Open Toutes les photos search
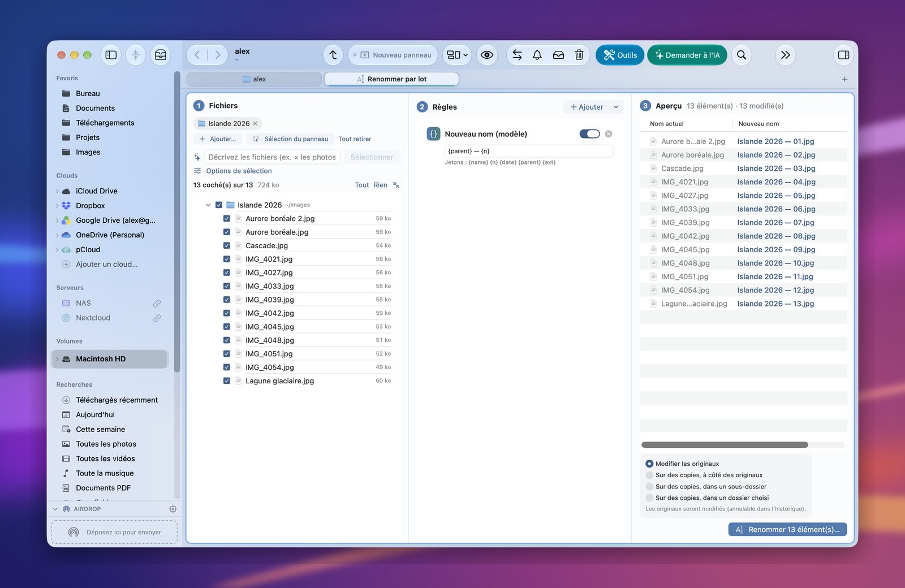 click(x=106, y=444)
